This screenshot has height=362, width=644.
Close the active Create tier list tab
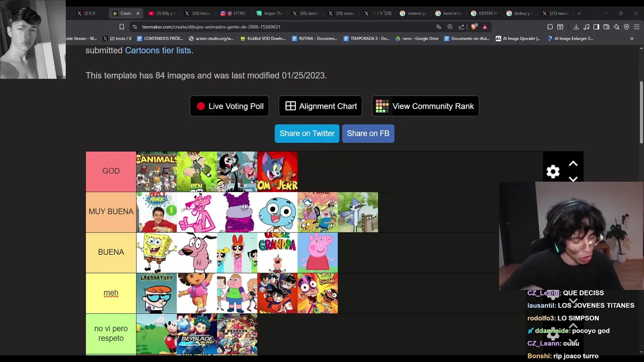click(x=137, y=14)
